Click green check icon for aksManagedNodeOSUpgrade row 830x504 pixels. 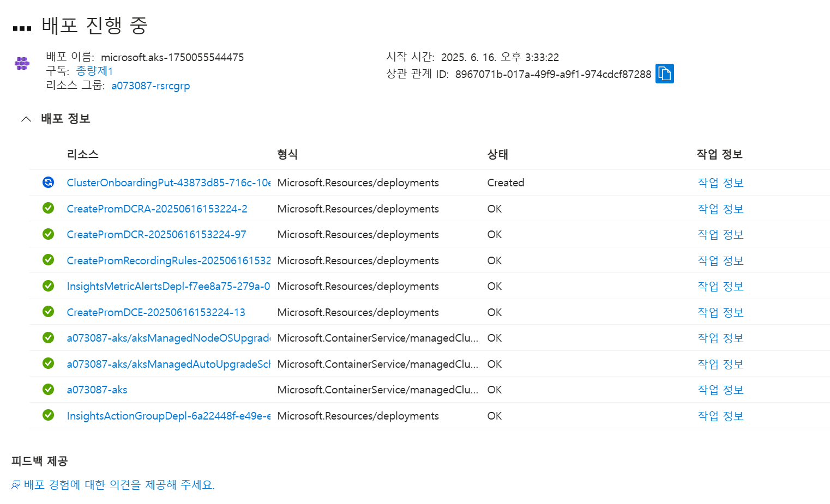pyautogui.click(x=49, y=337)
